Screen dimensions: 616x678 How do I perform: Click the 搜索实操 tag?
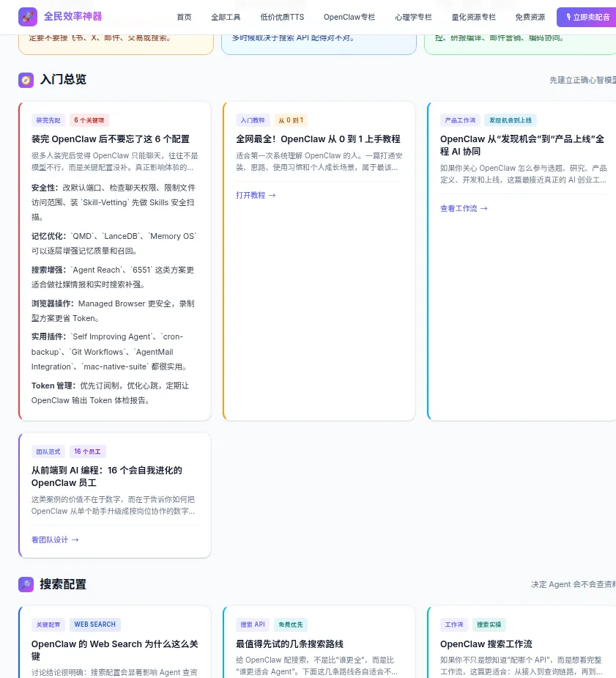tap(489, 624)
